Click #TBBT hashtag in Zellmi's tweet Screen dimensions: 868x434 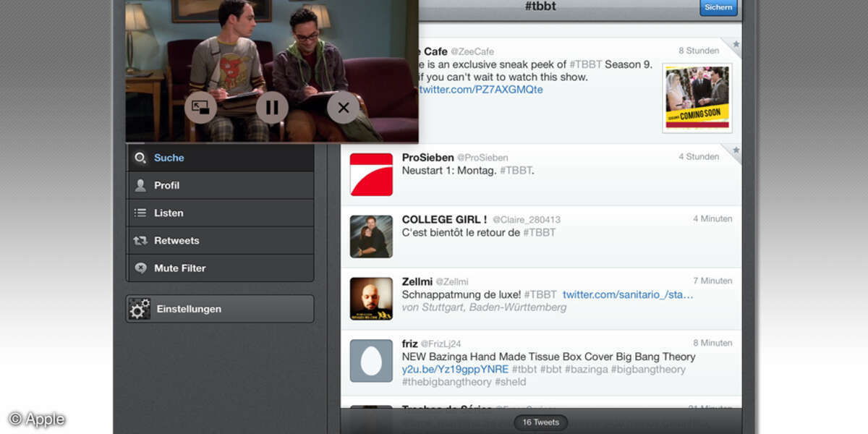pos(540,295)
